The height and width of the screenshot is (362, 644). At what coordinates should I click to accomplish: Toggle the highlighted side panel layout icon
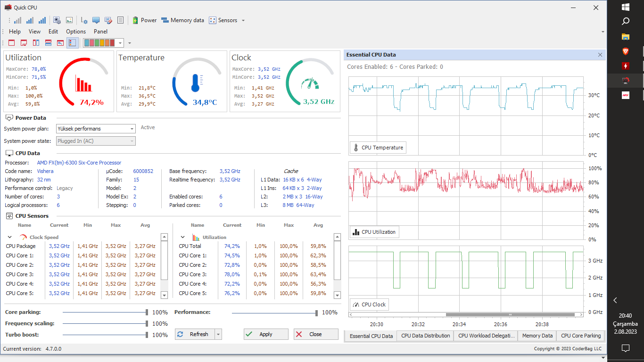(x=73, y=43)
